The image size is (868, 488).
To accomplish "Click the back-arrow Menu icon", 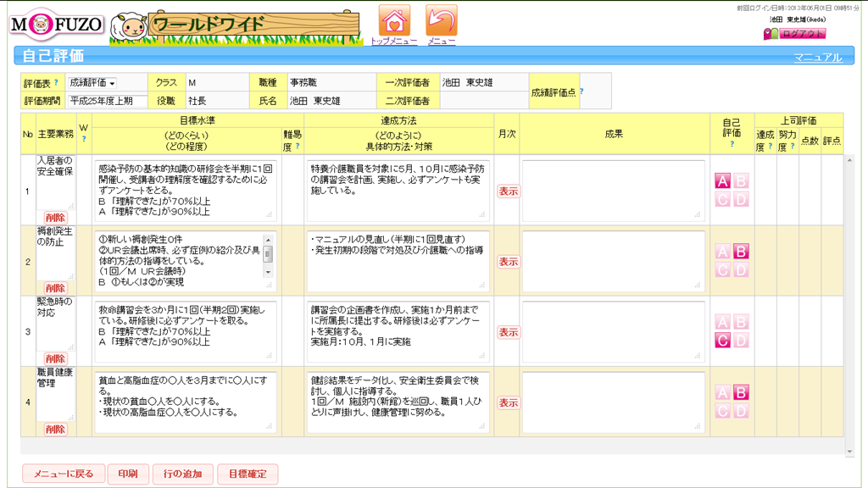I will click(x=441, y=20).
